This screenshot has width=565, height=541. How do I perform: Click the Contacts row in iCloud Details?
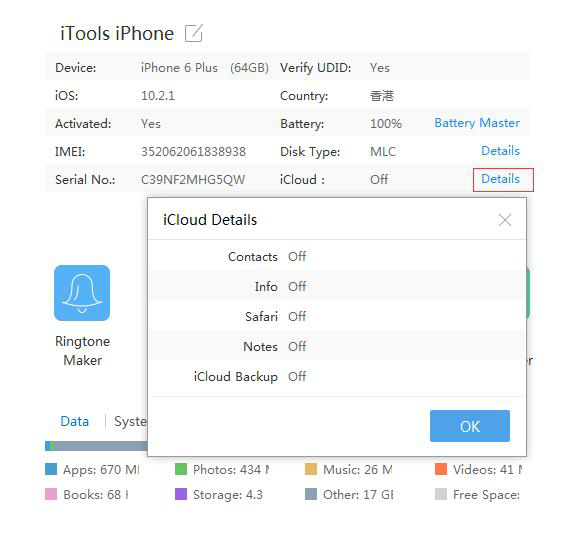pyautogui.click(x=337, y=257)
